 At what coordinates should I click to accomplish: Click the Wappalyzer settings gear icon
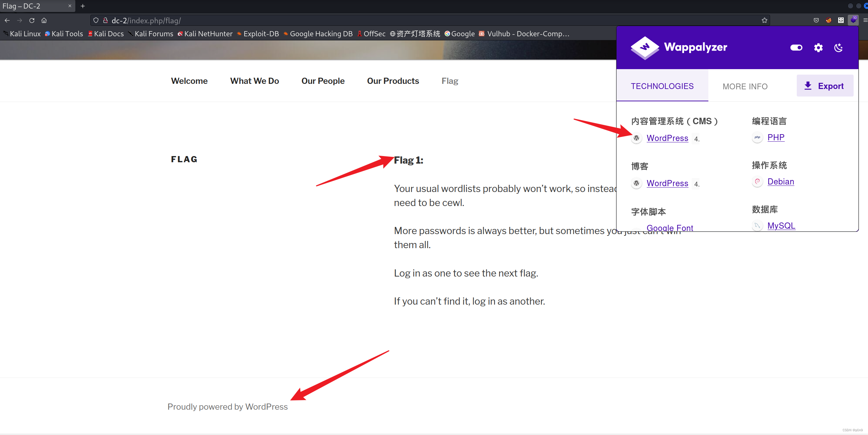818,48
